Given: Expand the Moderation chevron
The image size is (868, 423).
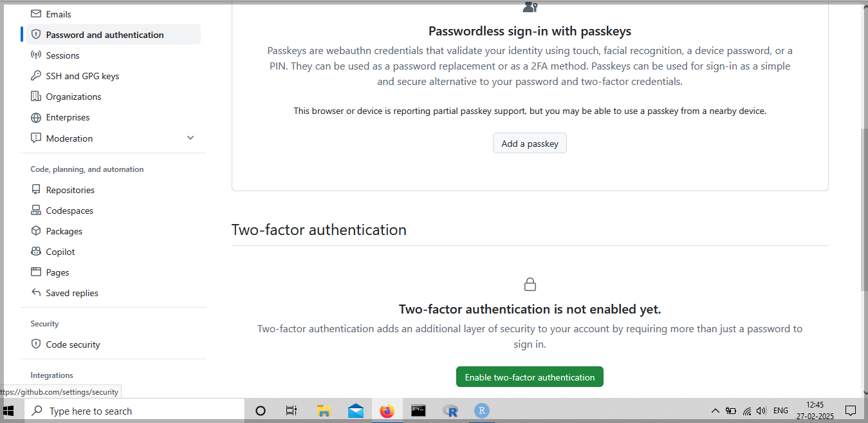Looking at the screenshot, I should [190, 138].
